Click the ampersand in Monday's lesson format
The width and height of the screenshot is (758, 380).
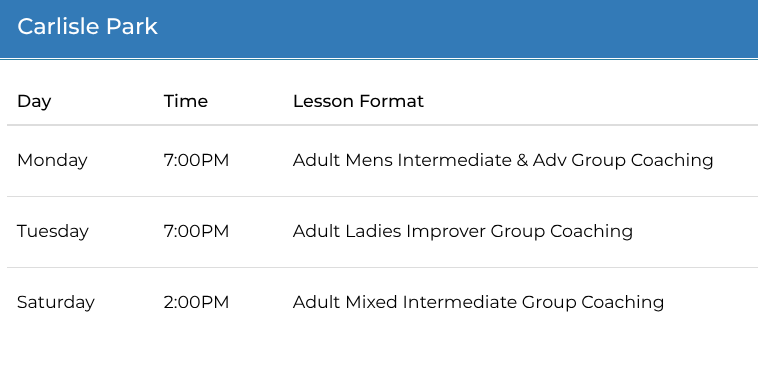click(x=522, y=160)
